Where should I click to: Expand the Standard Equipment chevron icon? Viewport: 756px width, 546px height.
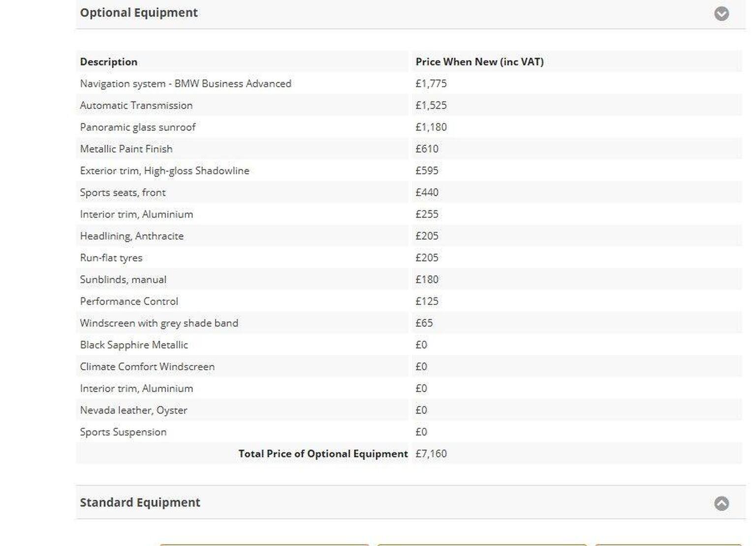(721, 503)
